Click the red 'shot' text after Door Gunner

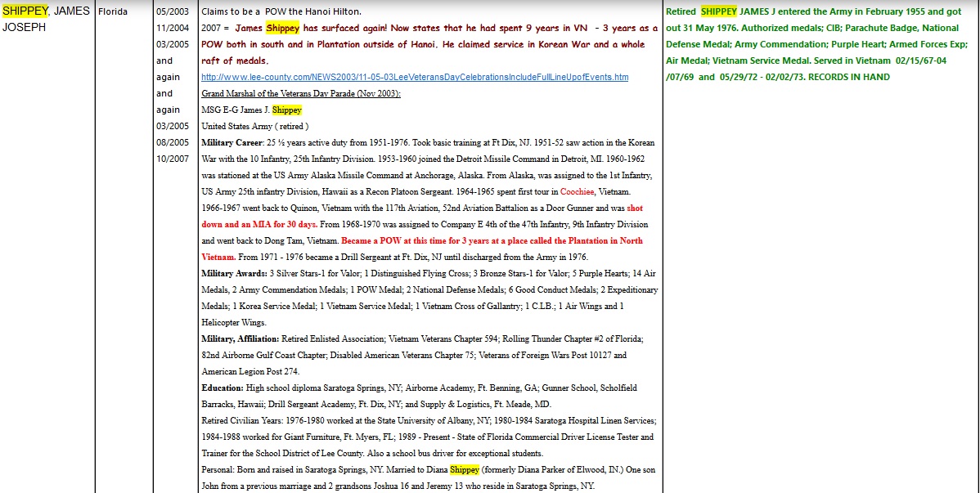coord(634,208)
